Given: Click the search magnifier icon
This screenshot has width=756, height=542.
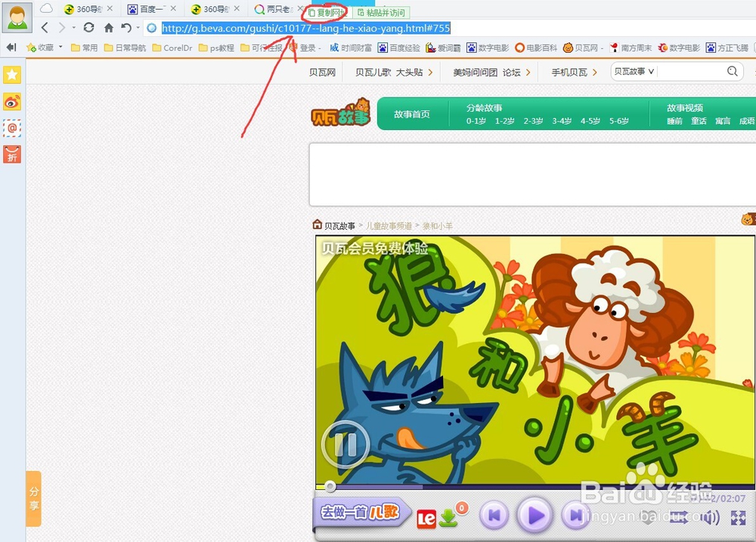Looking at the screenshot, I should (733, 71).
